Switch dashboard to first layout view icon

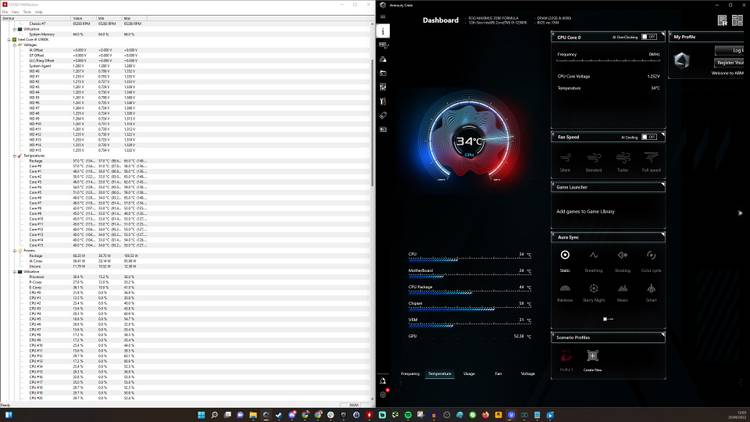tap(722, 20)
